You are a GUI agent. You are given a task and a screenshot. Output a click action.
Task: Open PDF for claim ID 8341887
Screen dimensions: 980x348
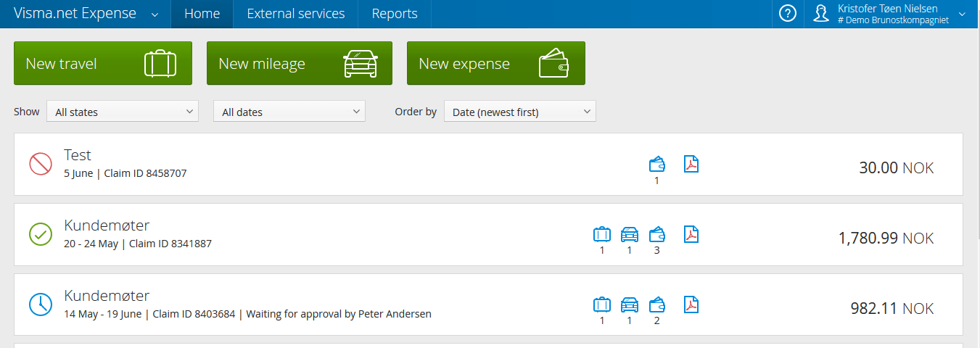pos(691,234)
